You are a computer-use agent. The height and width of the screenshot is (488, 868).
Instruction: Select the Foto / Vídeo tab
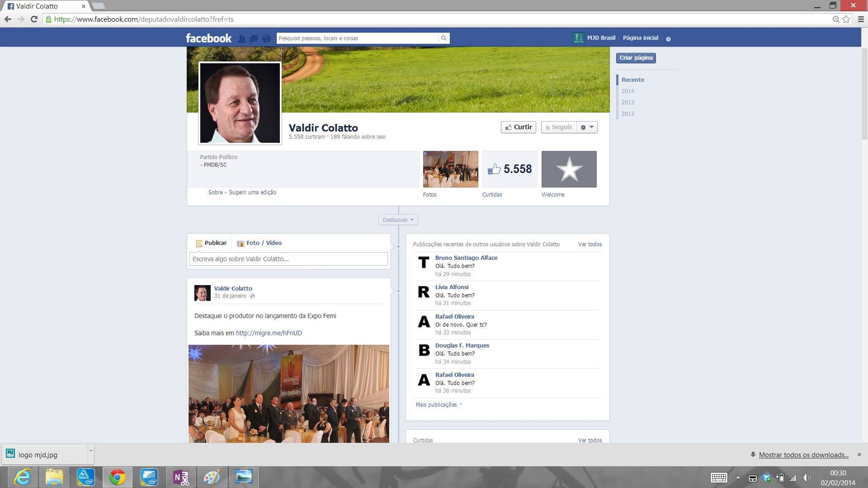[x=259, y=243]
